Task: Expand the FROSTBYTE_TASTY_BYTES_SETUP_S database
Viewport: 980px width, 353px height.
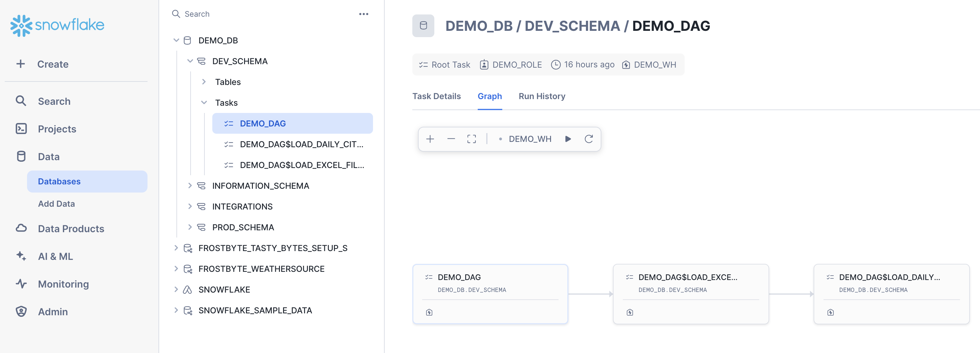Action: point(176,248)
